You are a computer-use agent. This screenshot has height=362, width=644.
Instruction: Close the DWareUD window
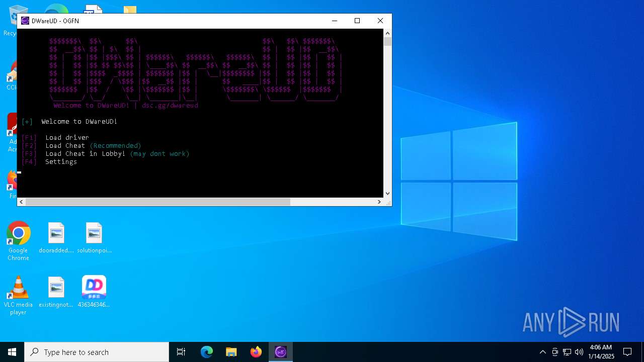(380, 21)
